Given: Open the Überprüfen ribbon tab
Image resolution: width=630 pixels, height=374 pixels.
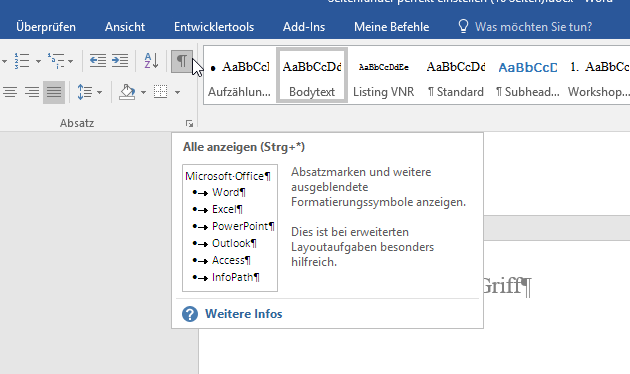Looking at the screenshot, I should (x=46, y=27).
